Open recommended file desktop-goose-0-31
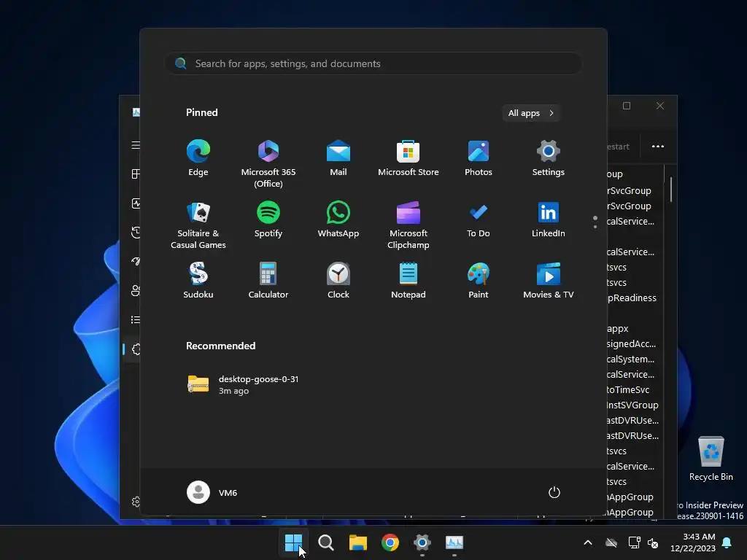The height and width of the screenshot is (560, 747). [244, 384]
